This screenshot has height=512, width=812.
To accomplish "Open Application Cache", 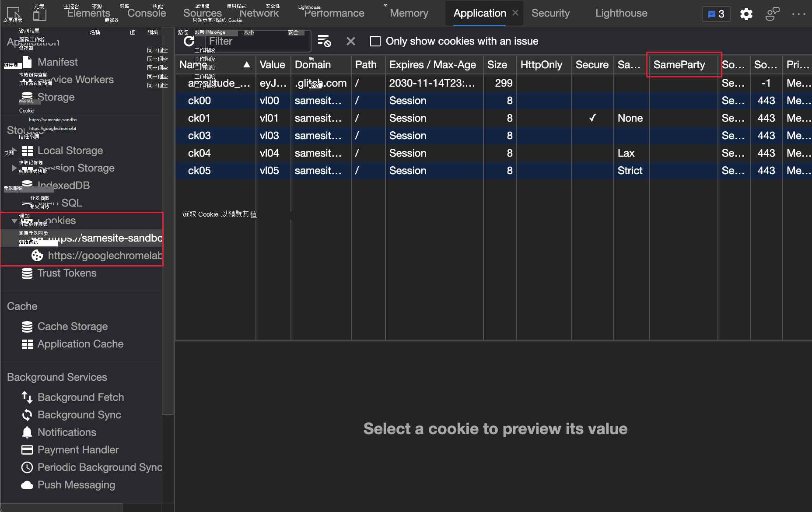I will pos(80,344).
